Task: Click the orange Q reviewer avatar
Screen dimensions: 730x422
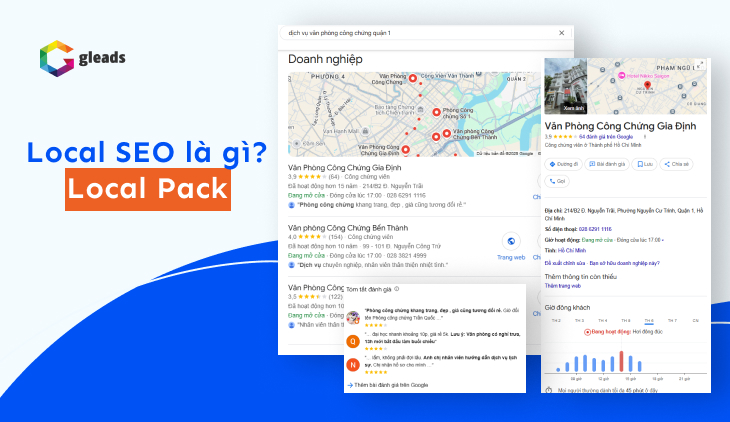Action: coord(353,341)
